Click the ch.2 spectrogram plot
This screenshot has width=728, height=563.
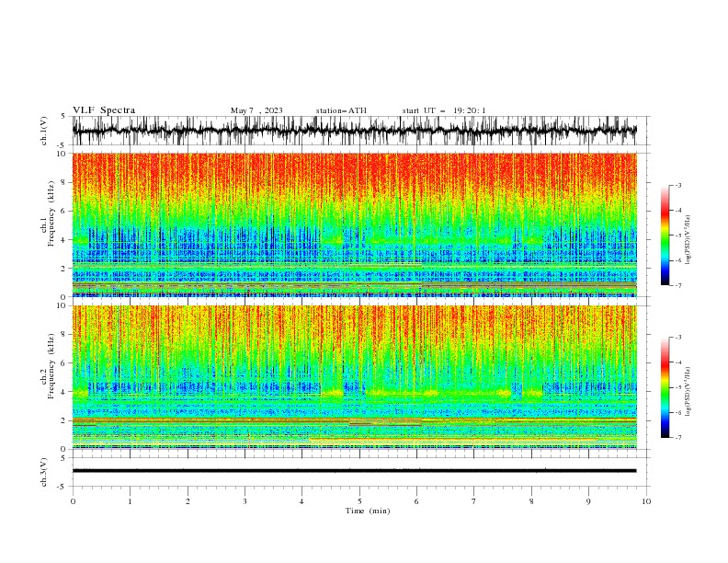(x=354, y=377)
